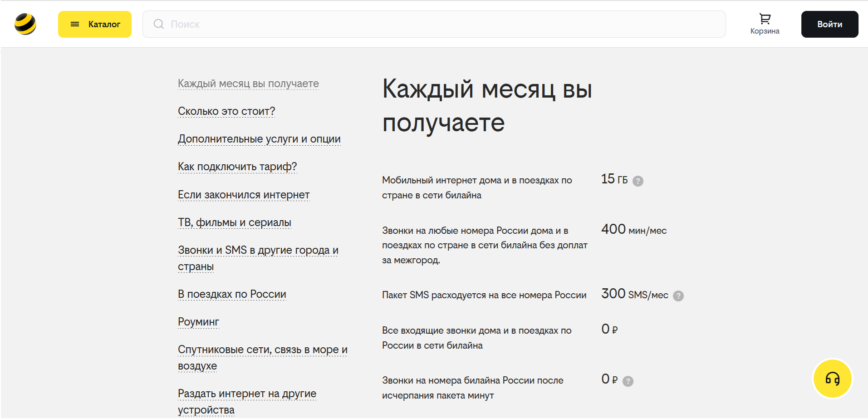This screenshot has width=868, height=419.
Task: Select Как подключить тариф? link
Action: click(x=237, y=167)
